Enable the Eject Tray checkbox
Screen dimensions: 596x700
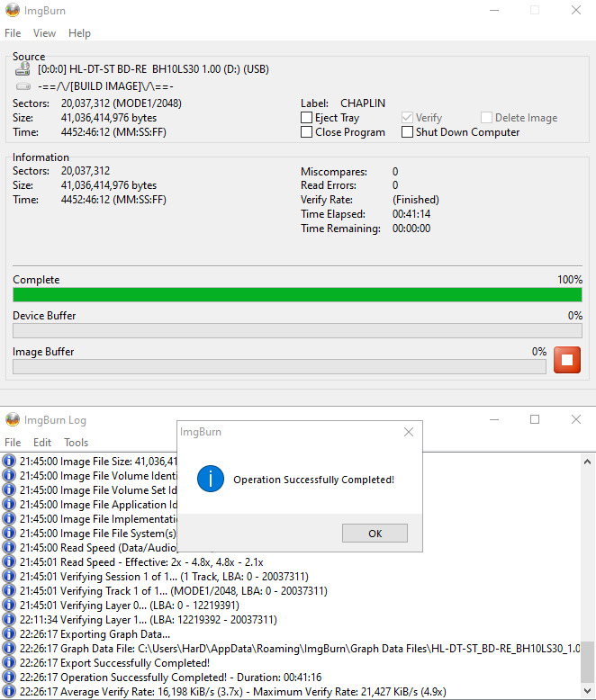[306, 117]
